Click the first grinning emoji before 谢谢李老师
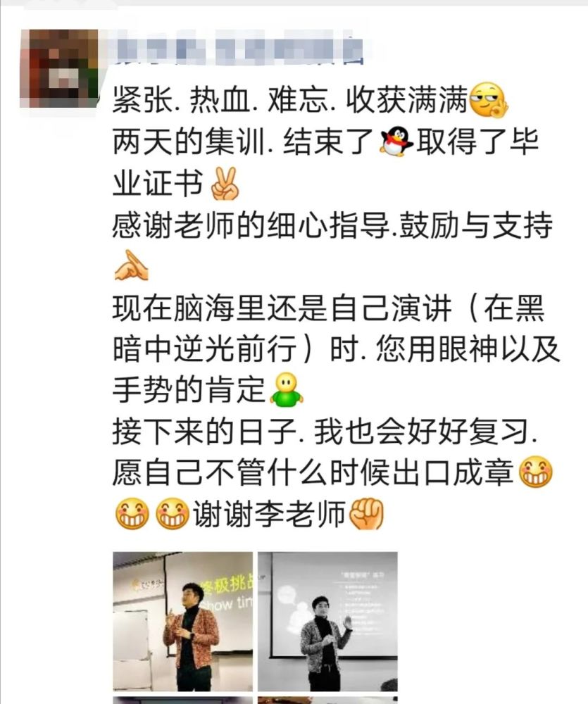588x704 pixels. [x=132, y=513]
